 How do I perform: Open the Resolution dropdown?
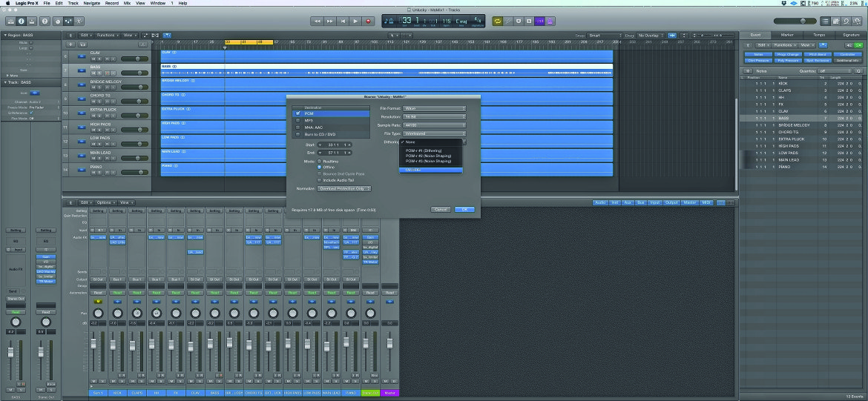pos(434,116)
